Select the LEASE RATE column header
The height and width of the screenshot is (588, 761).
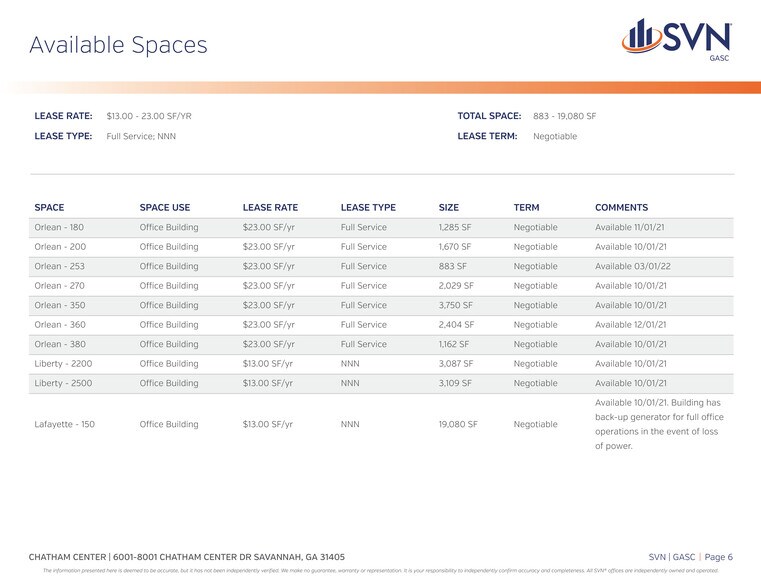(270, 208)
